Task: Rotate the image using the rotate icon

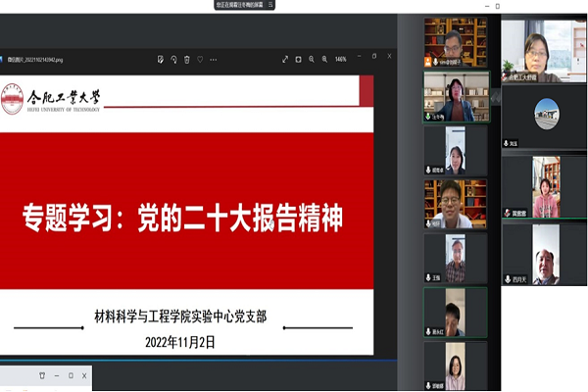Action: click(x=172, y=59)
